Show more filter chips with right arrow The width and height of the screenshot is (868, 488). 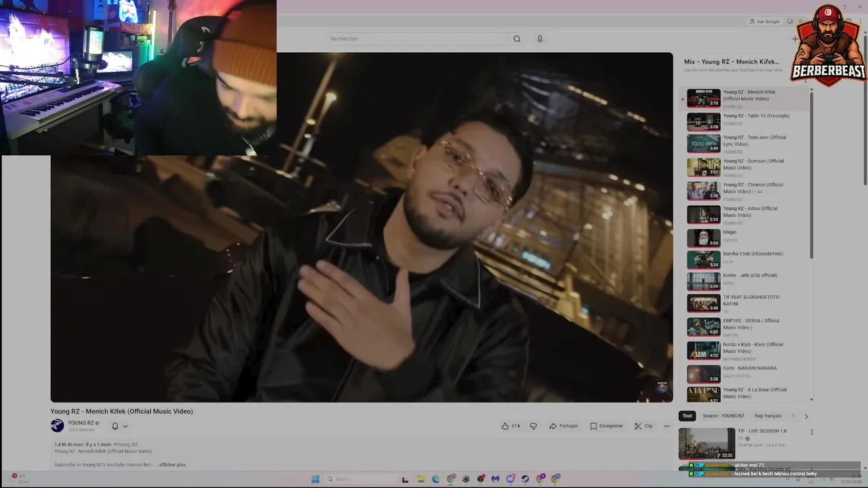[806, 416]
